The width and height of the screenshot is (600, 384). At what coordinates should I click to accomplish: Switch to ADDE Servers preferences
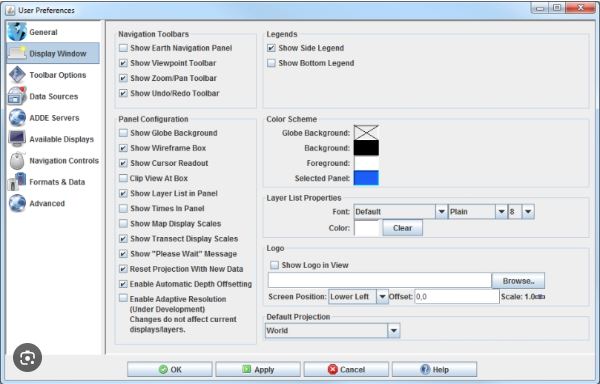click(x=53, y=118)
